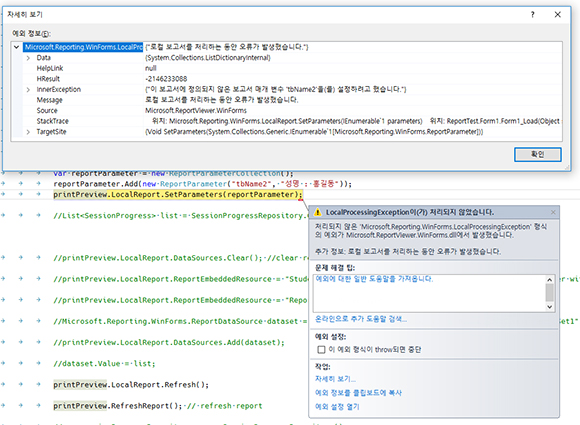Click the printPreview.LocalReport.Refresh() code line
This screenshot has width=580, height=425.
[131, 385]
